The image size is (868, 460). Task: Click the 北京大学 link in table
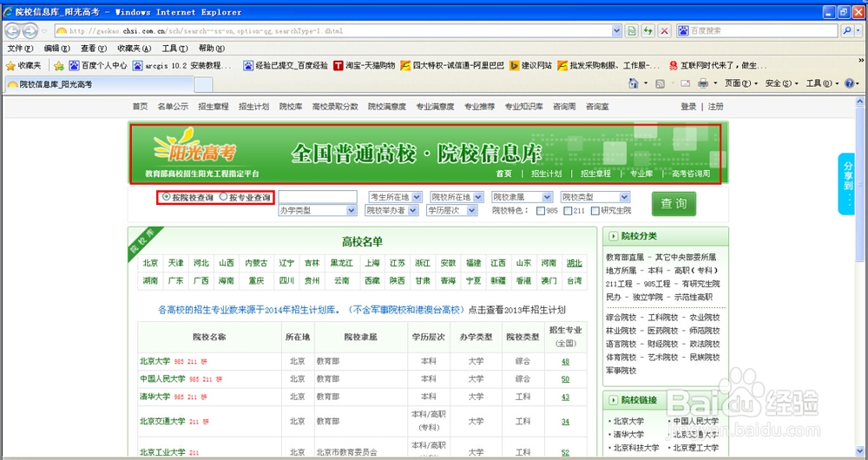155,361
